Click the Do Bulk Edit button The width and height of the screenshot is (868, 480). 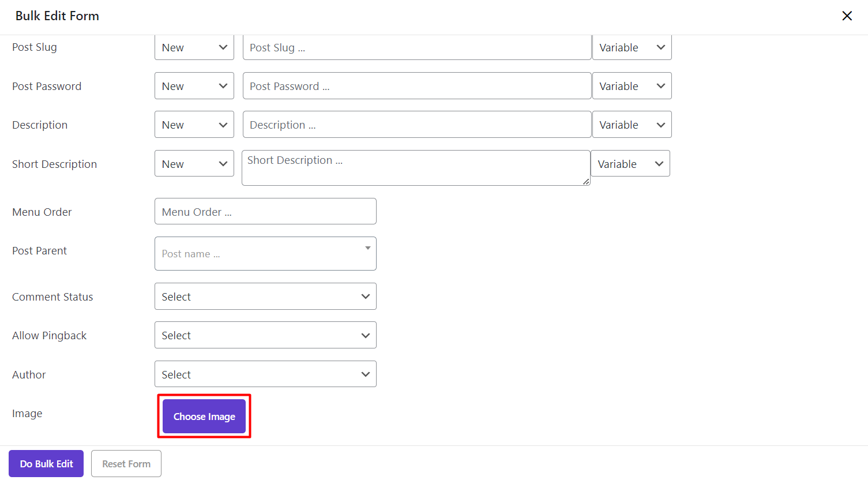(46, 464)
